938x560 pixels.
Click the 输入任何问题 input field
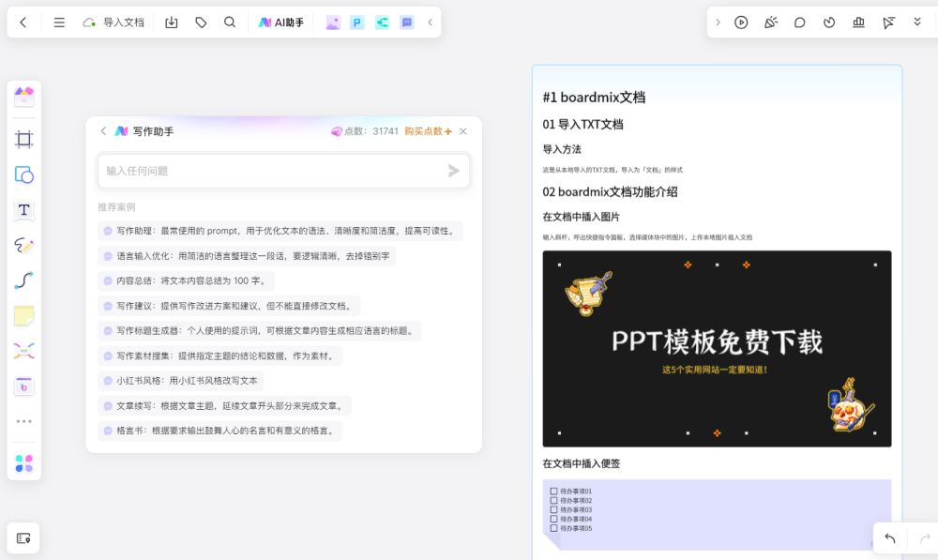[272, 171]
